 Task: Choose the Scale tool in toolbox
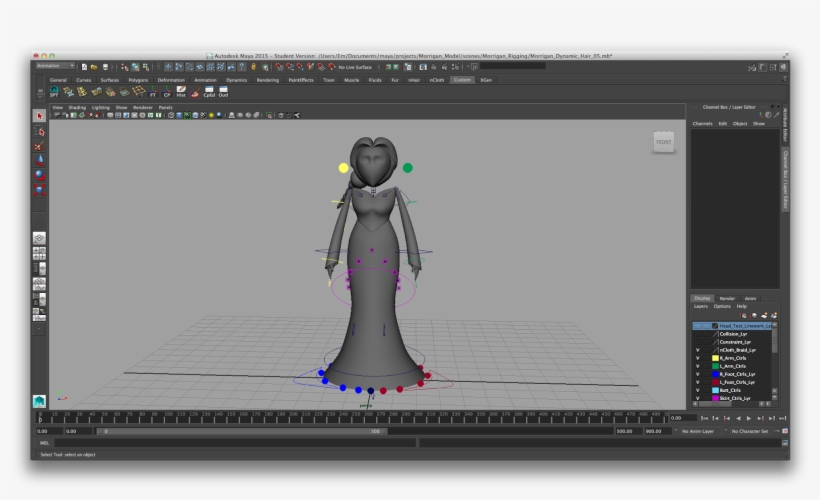(39, 189)
